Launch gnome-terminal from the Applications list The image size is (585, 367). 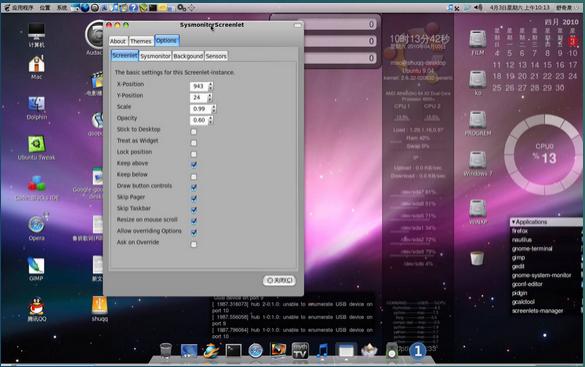532,249
